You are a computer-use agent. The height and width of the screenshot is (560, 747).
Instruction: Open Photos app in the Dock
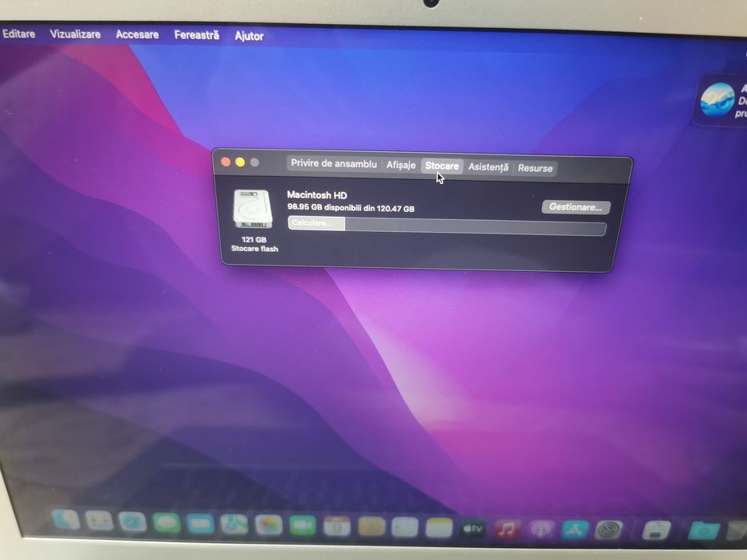point(269,526)
